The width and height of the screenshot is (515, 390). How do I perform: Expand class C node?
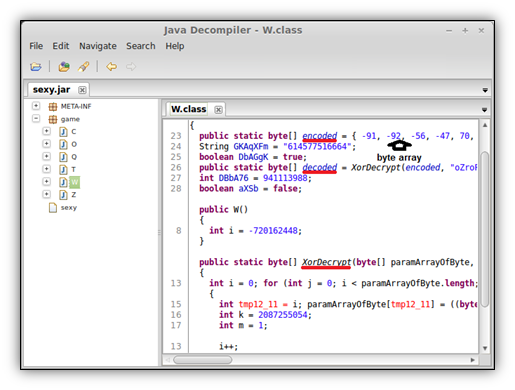coord(47,131)
